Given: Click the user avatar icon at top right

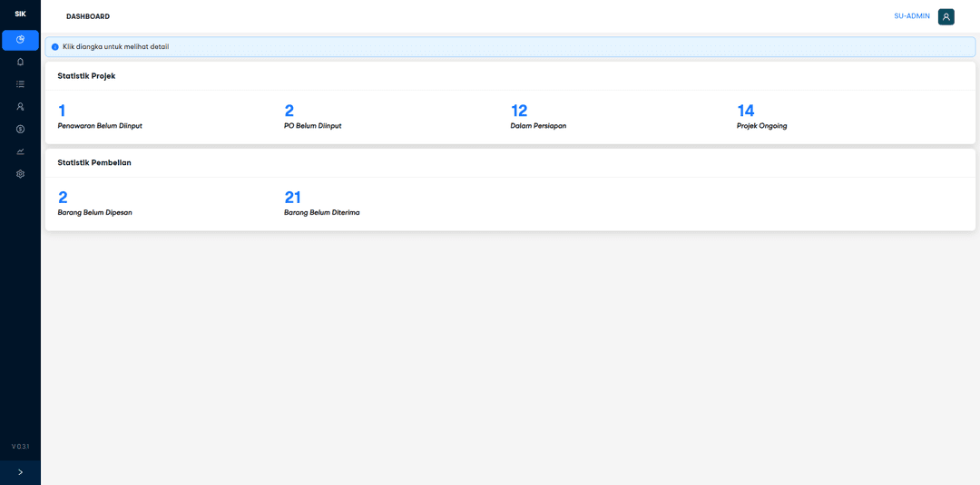Looking at the screenshot, I should click(x=946, y=16).
